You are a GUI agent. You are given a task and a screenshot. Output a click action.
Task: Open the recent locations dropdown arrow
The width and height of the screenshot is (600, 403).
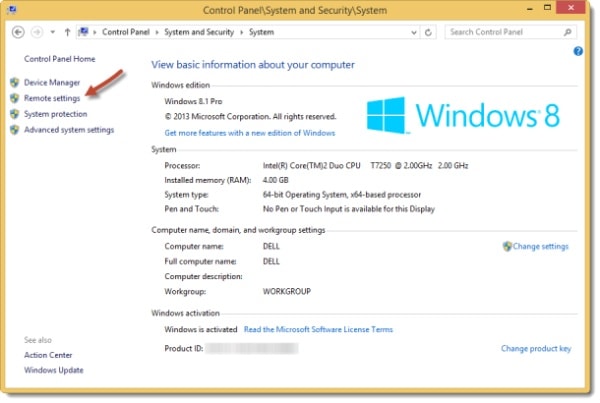(53, 32)
